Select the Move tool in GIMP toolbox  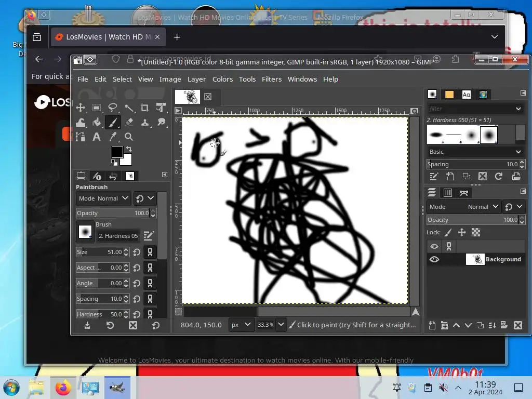pos(81,108)
